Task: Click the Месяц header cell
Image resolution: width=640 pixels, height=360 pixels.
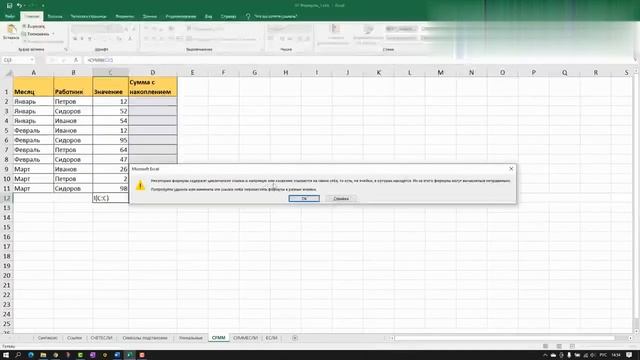Action: coord(33,87)
